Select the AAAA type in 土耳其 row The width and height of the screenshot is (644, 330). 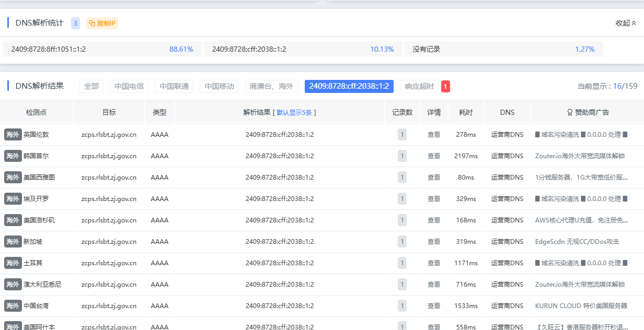pyautogui.click(x=159, y=263)
